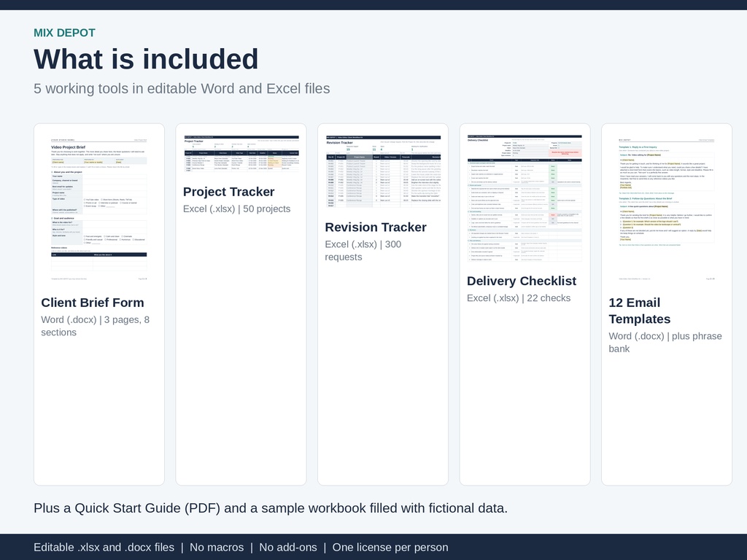
Task: Click 'Excel (.xlsx) | 50 projects' text
Action: 237,209
